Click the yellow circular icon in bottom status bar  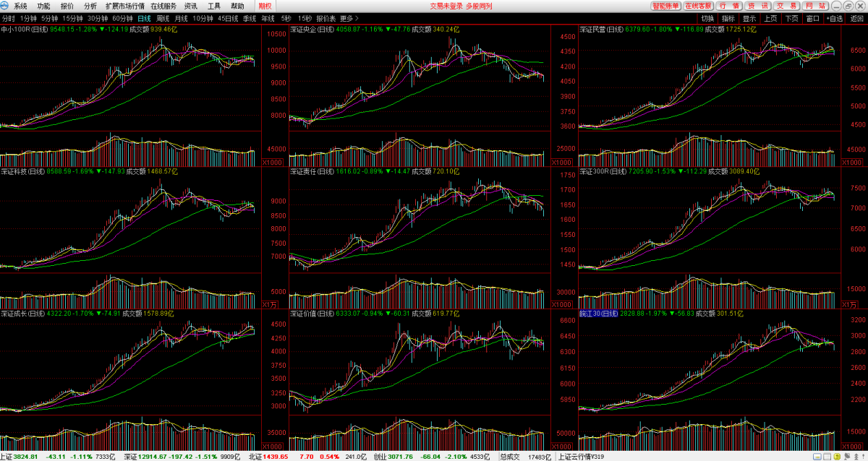click(838, 457)
